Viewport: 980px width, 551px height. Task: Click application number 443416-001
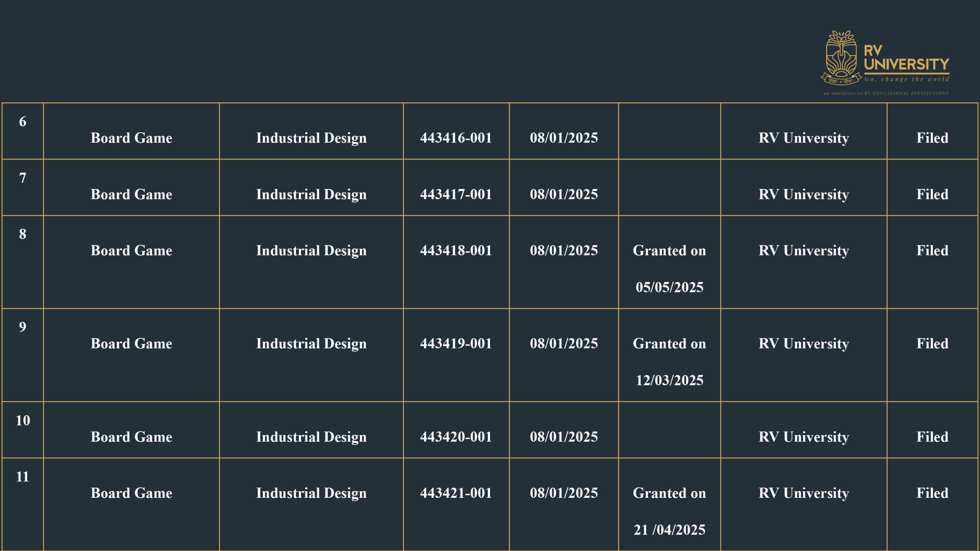(456, 138)
